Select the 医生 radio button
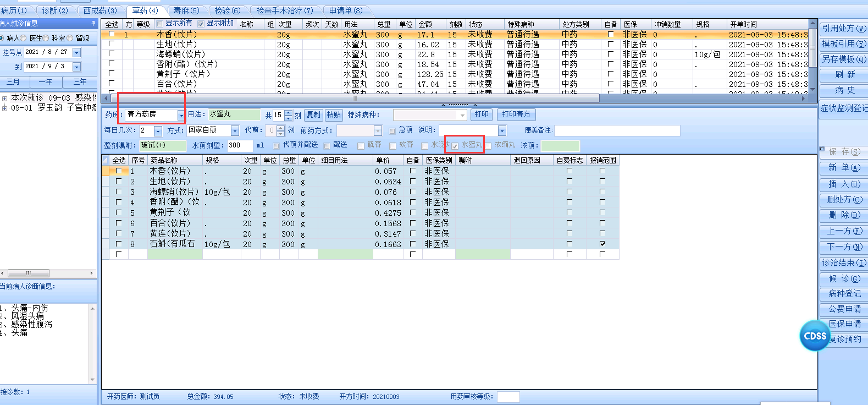This screenshot has width=868, height=405. (24, 39)
